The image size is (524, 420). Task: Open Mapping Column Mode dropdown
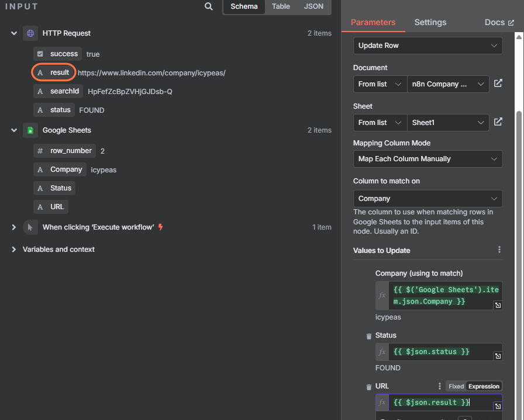pos(428,159)
